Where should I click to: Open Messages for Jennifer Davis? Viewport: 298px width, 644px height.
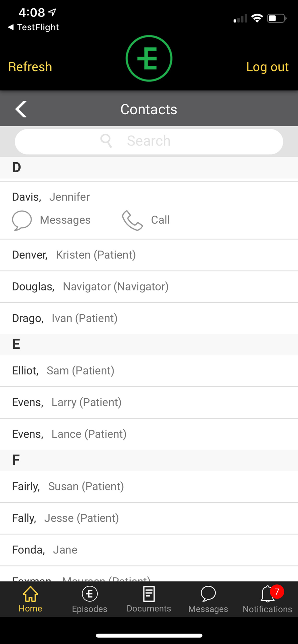click(x=52, y=220)
